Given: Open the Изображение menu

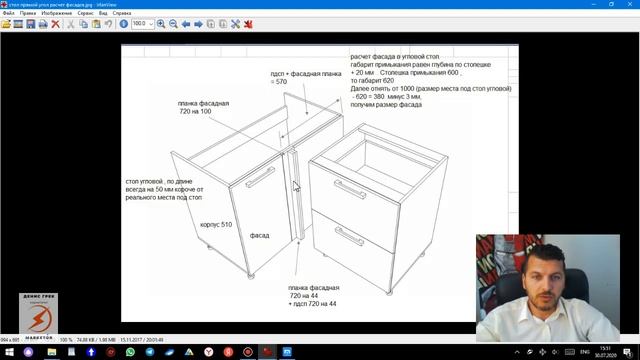Looking at the screenshot, I should point(56,13).
